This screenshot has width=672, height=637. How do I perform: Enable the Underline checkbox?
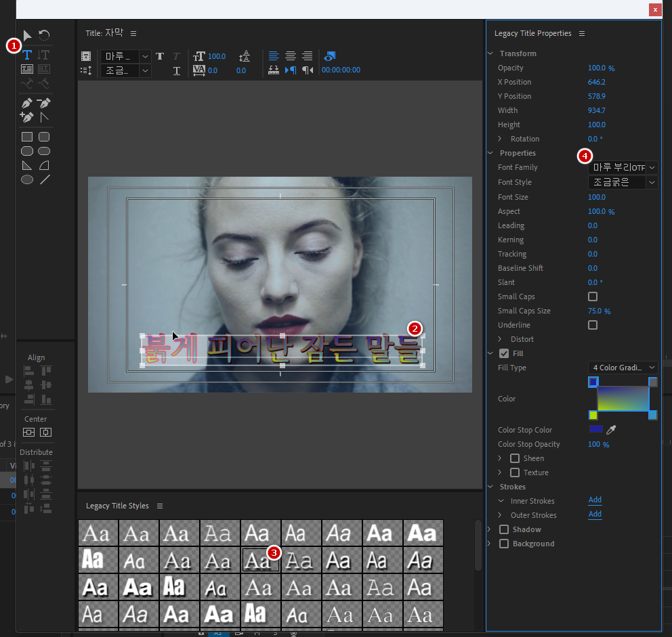[x=593, y=325]
